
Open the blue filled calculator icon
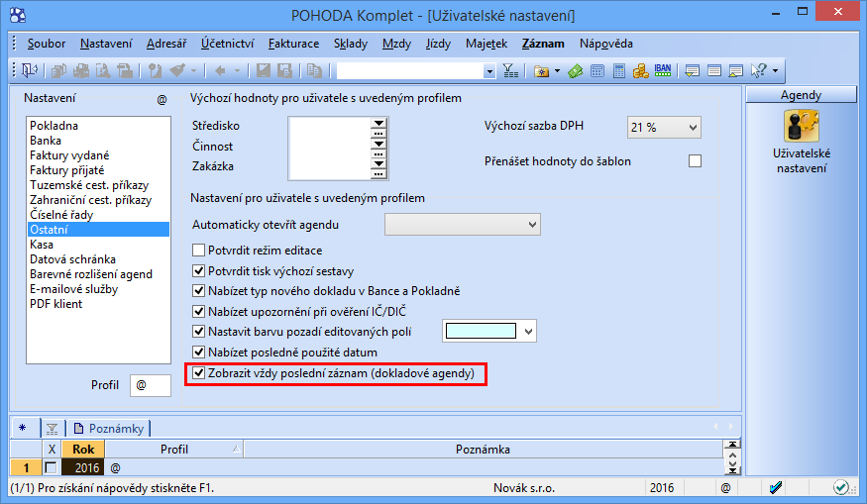618,70
